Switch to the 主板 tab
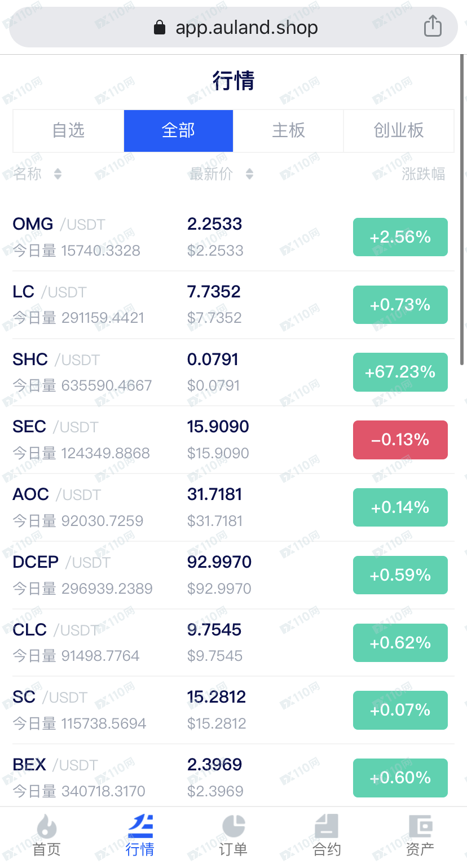The height and width of the screenshot is (868, 467). coord(288,131)
